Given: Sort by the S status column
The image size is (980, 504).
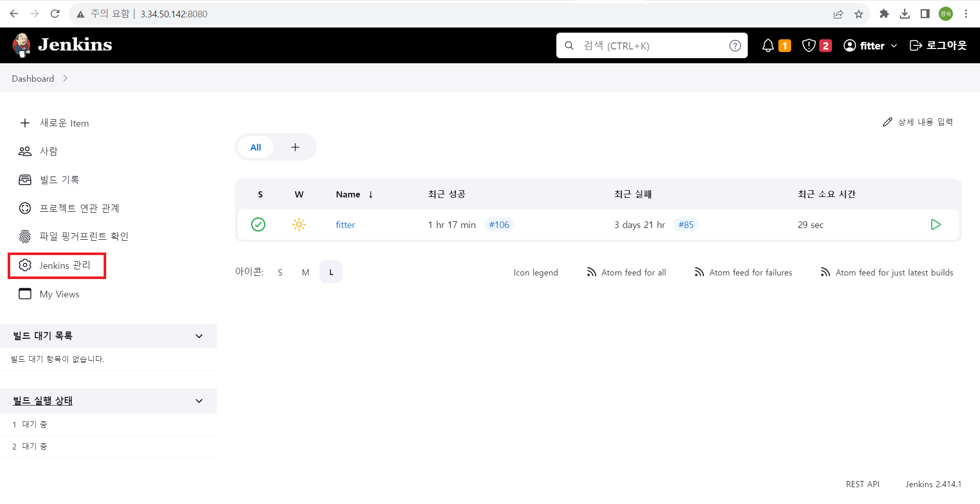Looking at the screenshot, I should [x=260, y=194].
